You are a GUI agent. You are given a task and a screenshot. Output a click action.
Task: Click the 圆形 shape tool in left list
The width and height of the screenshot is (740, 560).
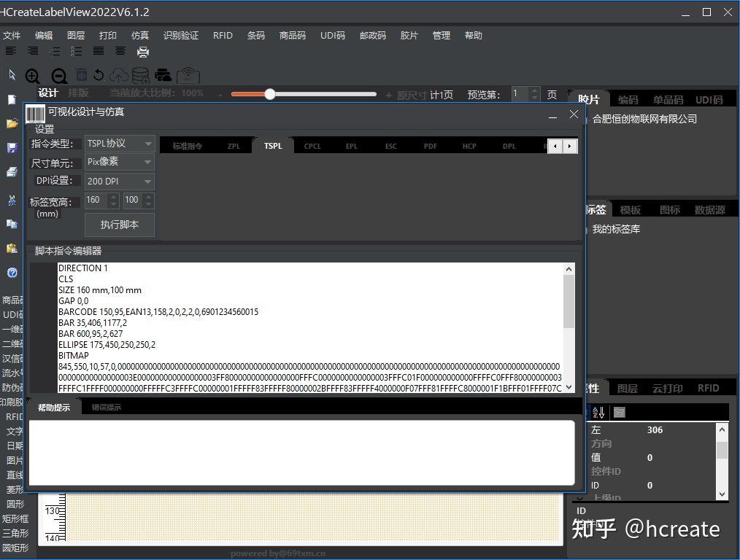tap(15, 504)
